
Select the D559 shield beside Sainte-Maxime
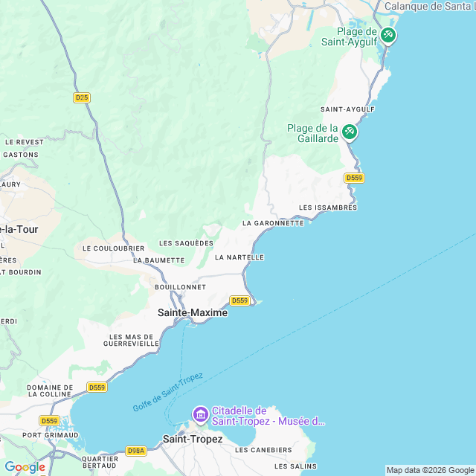(239, 300)
